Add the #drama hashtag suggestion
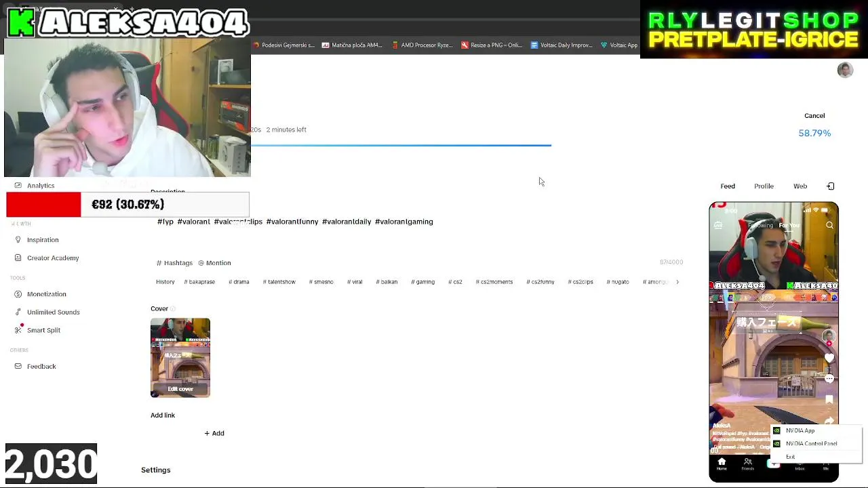The image size is (868, 488). click(239, 282)
